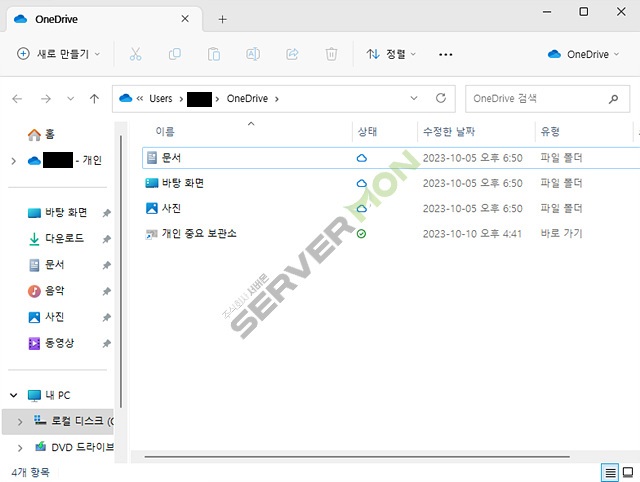Click pin icon next to 음악
Screen dimensions: 640x482
tap(107, 291)
